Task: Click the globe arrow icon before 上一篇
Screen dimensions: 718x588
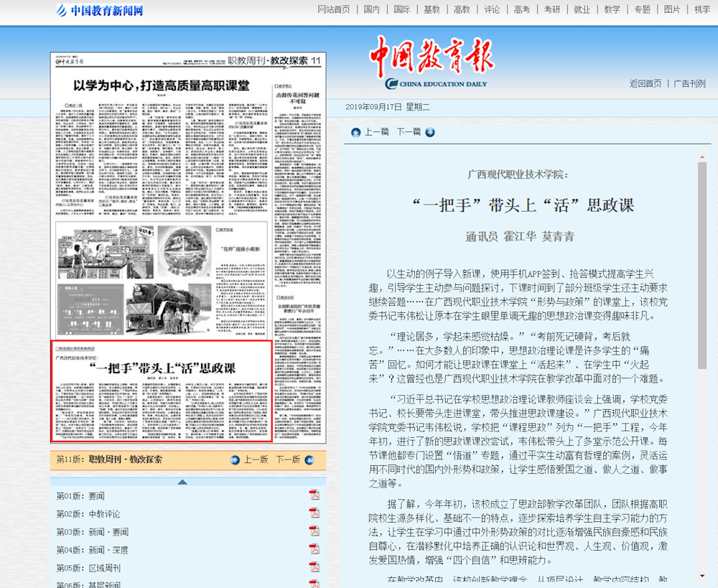Action: 356,133
